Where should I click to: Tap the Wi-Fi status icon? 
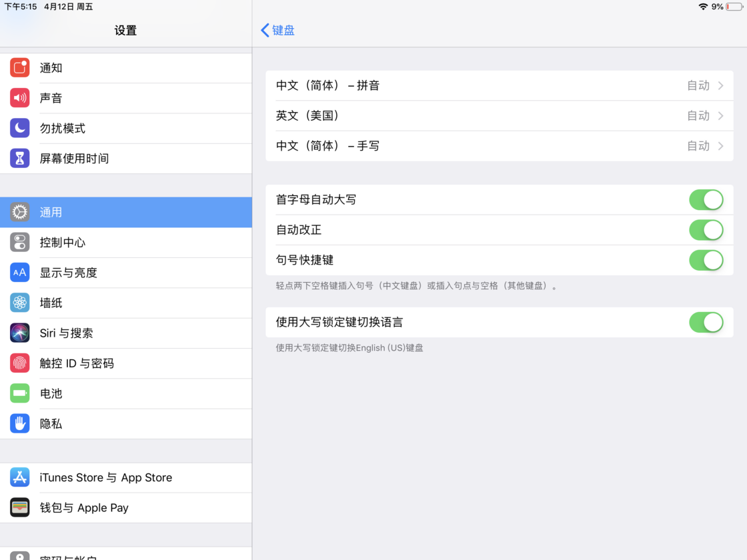703,7
